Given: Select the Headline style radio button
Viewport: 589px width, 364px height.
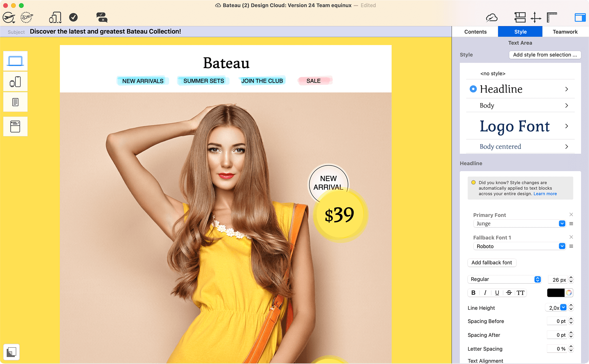Looking at the screenshot, I should 473,89.
